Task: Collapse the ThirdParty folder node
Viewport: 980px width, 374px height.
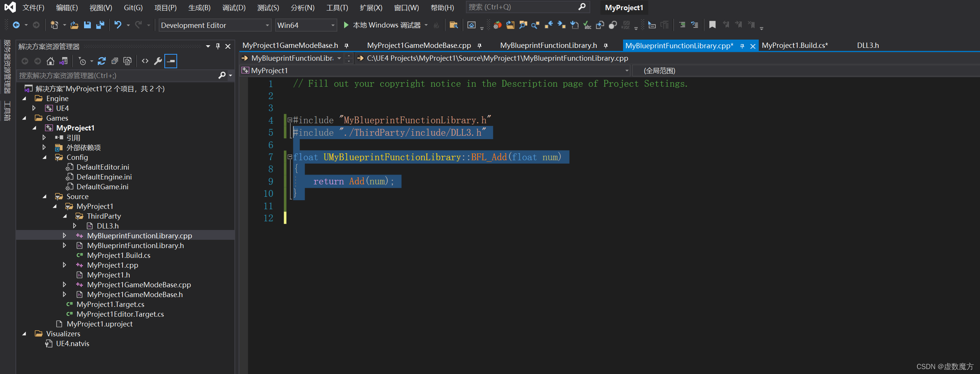Action: tap(65, 216)
